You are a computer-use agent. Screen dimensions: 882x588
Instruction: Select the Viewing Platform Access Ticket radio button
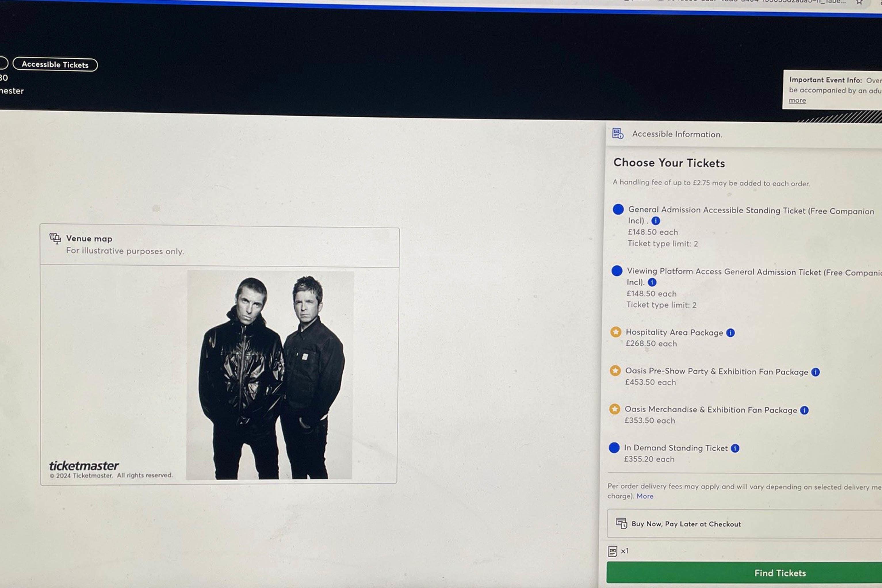[617, 272]
